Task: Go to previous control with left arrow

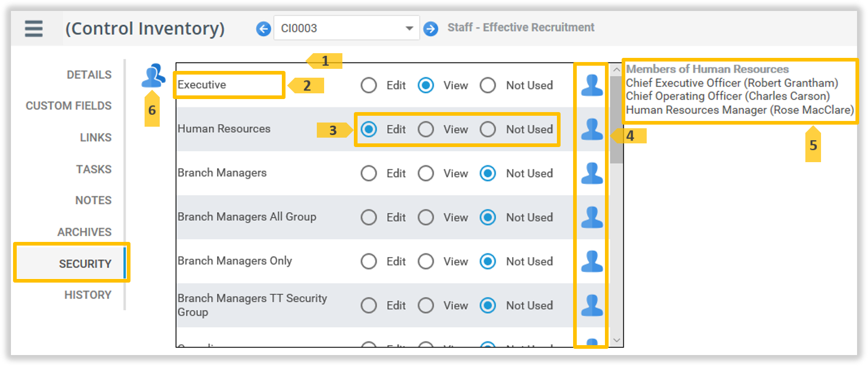Action: click(264, 29)
